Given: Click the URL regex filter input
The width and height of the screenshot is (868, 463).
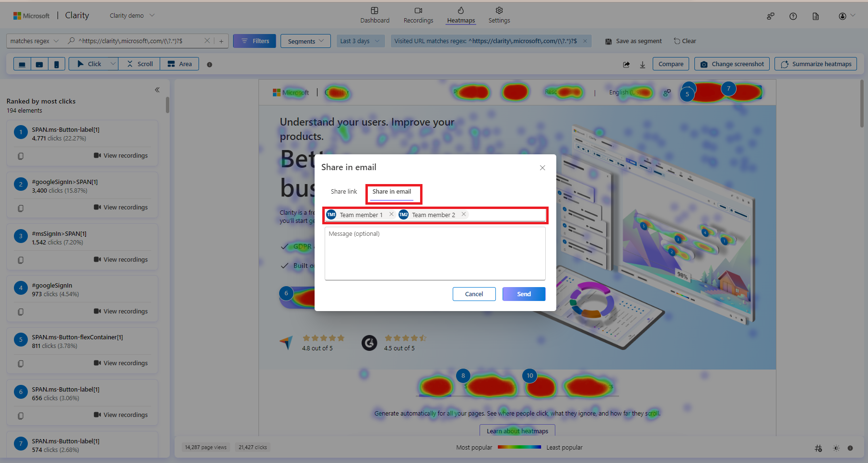Looking at the screenshot, I should tap(141, 41).
